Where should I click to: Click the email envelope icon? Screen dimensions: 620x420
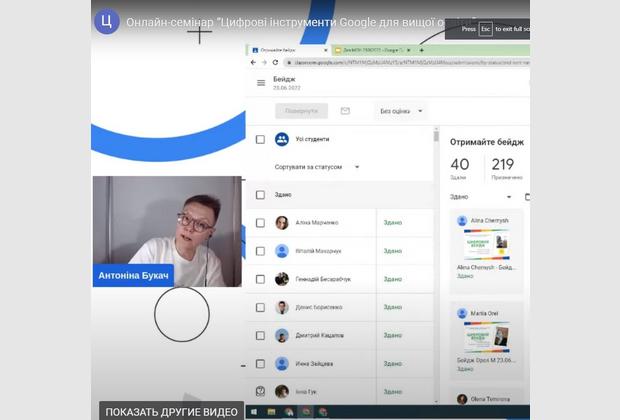pos(345,111)
